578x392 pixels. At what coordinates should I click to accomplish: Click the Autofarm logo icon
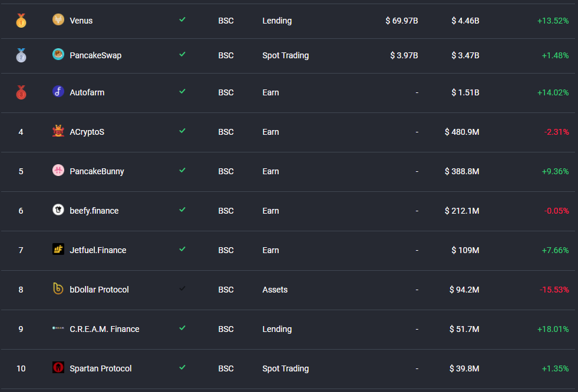58,92
